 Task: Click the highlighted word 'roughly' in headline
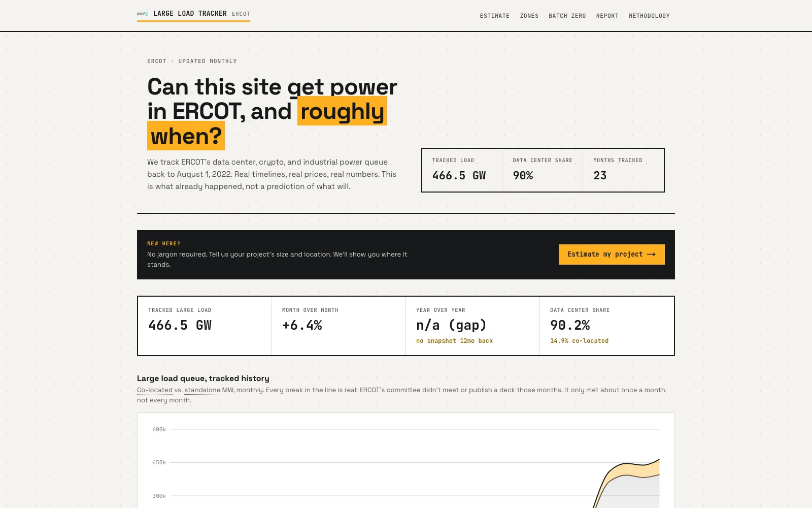342,111
